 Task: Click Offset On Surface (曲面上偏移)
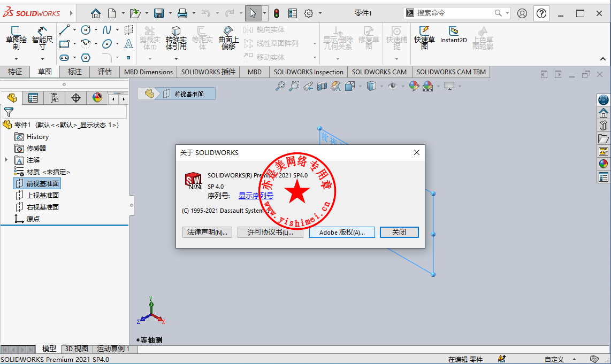click(228, 38)
